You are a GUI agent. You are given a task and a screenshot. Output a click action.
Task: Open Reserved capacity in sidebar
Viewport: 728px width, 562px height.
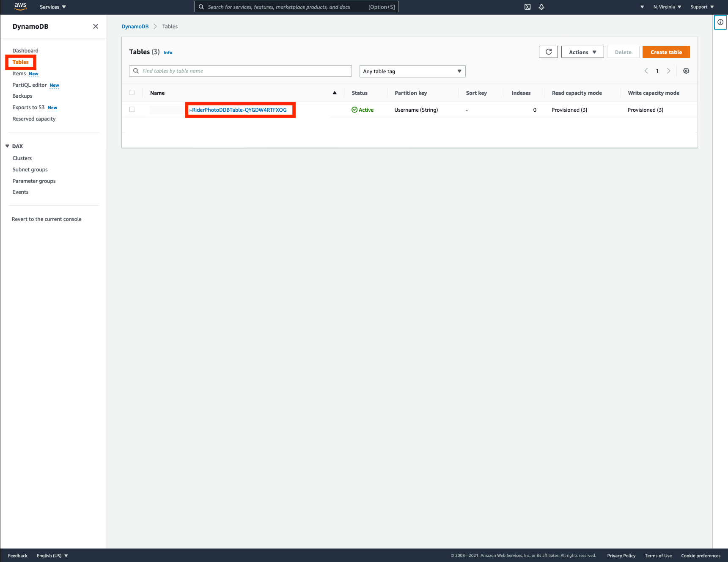point(34,119)
